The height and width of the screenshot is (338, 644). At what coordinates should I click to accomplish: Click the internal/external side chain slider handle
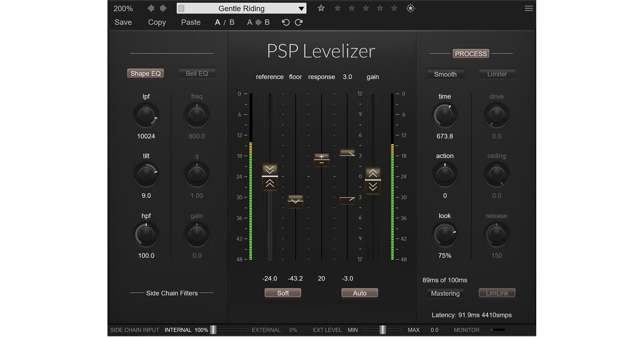213,330
